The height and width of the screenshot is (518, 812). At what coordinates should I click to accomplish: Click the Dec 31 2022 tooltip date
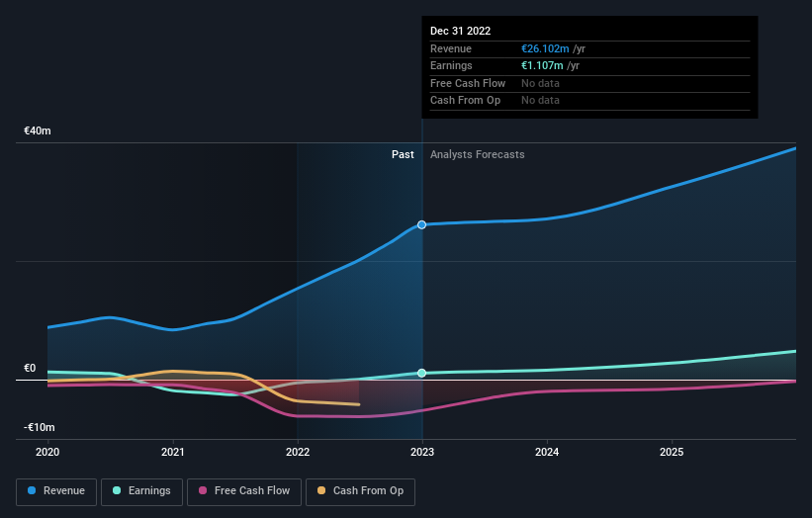[460, 31]
